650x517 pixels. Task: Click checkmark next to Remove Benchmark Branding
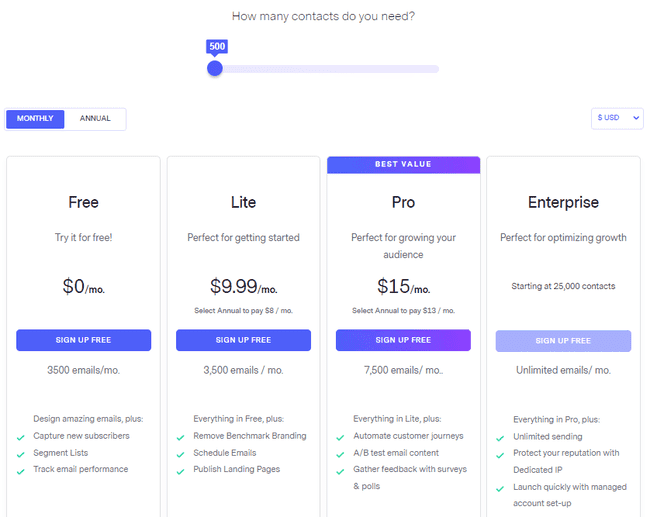[x=181, y=437]
